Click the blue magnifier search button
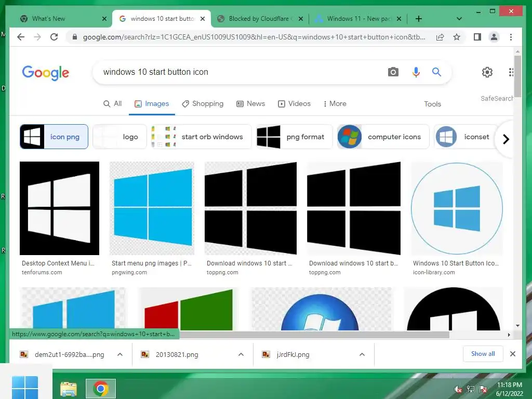532x399 pixels. [436, 72]
